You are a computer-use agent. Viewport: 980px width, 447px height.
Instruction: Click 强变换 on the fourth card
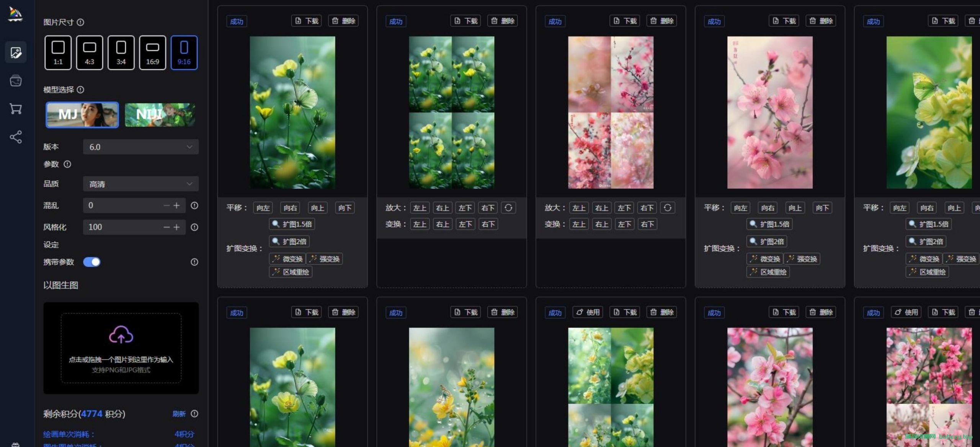pos(802,259)
